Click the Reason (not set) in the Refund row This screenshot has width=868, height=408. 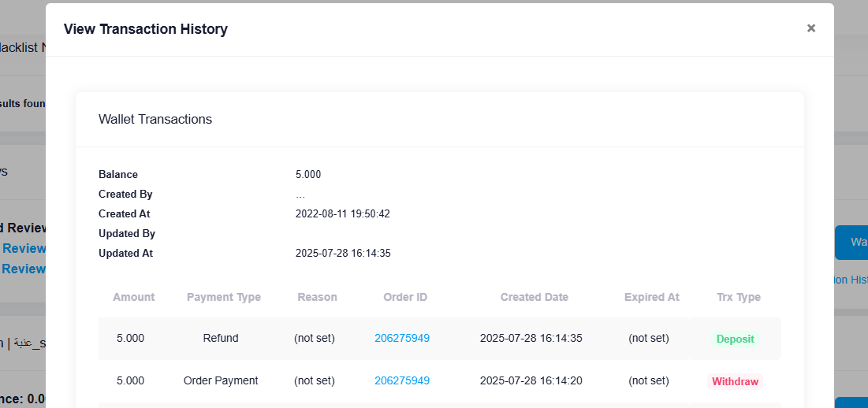click(315, 338)
